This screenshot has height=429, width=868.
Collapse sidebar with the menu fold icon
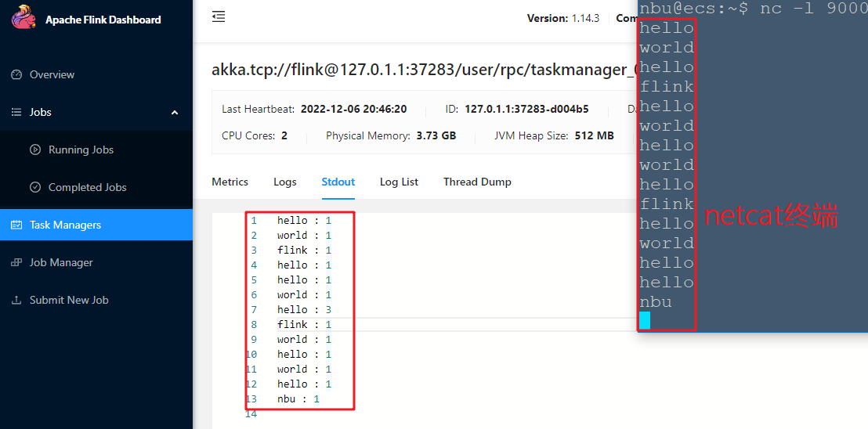219,17
